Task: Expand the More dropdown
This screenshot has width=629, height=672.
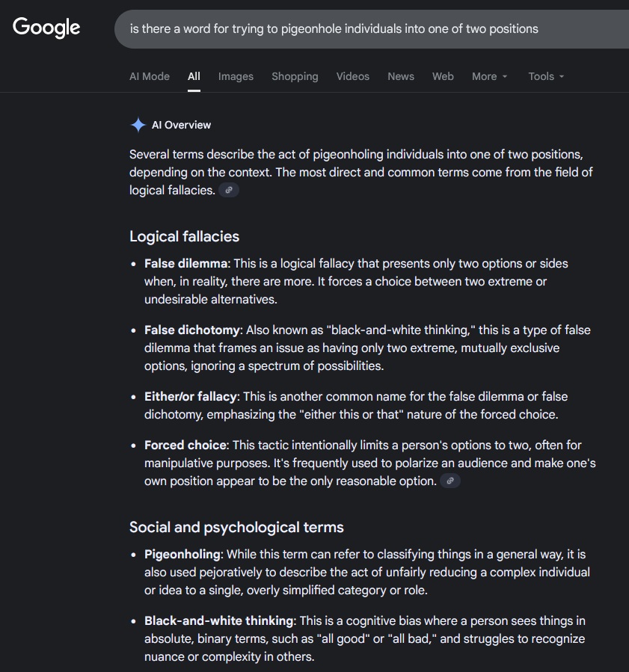Action: (x=490, y=76)
